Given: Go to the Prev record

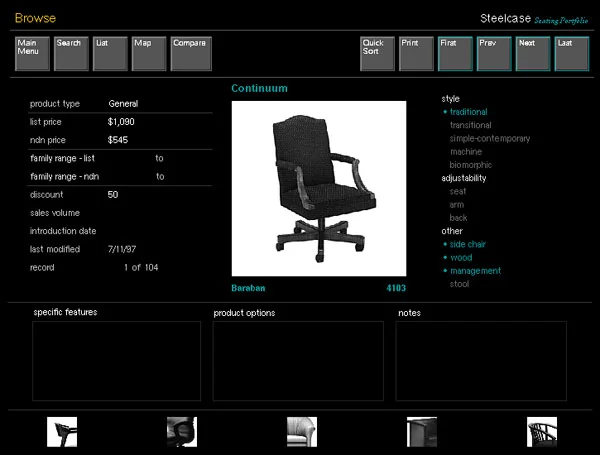Looking at the screenshot, I should [x=494, y=54].
